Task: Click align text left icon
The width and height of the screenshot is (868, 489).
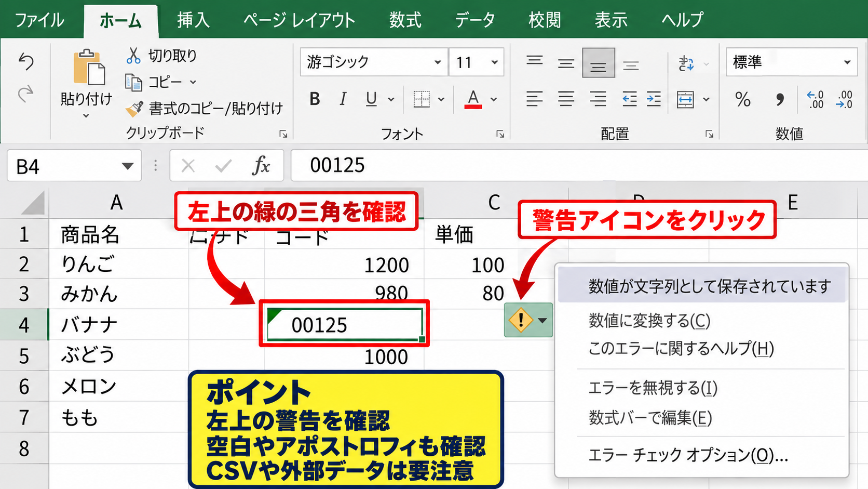Action: 534,99
